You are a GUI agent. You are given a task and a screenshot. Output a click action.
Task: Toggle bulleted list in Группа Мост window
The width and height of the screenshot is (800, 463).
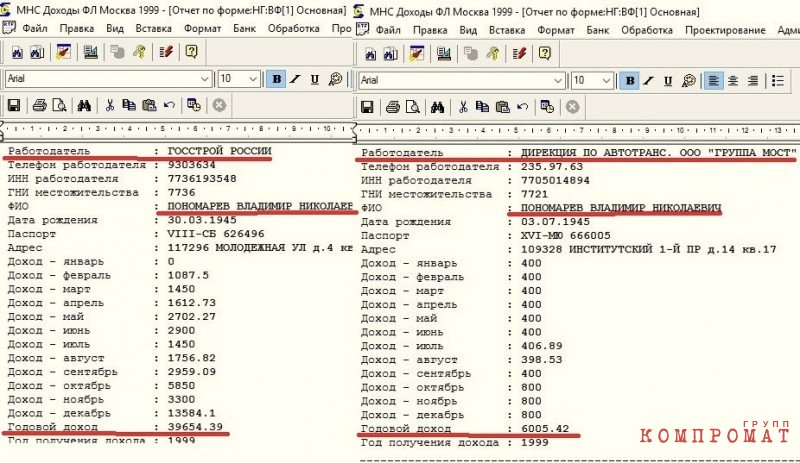click(778, 81)
